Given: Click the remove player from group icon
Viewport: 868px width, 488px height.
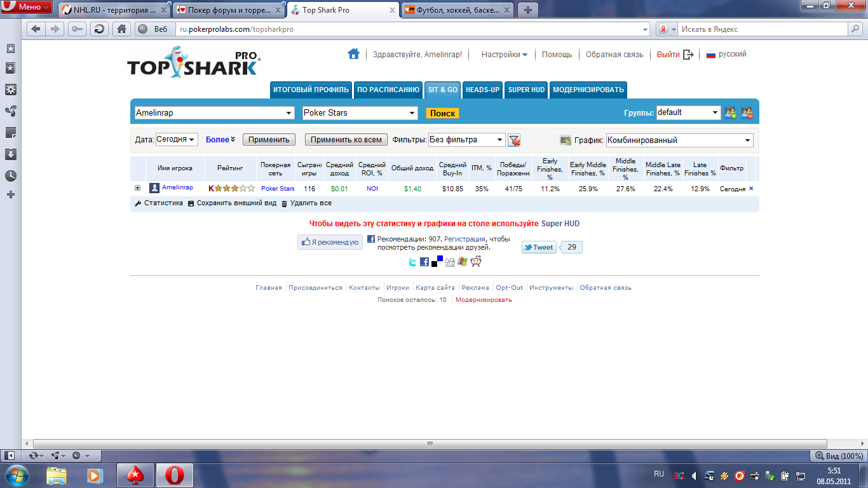Looking at the screenshot, I should (747, 113).
